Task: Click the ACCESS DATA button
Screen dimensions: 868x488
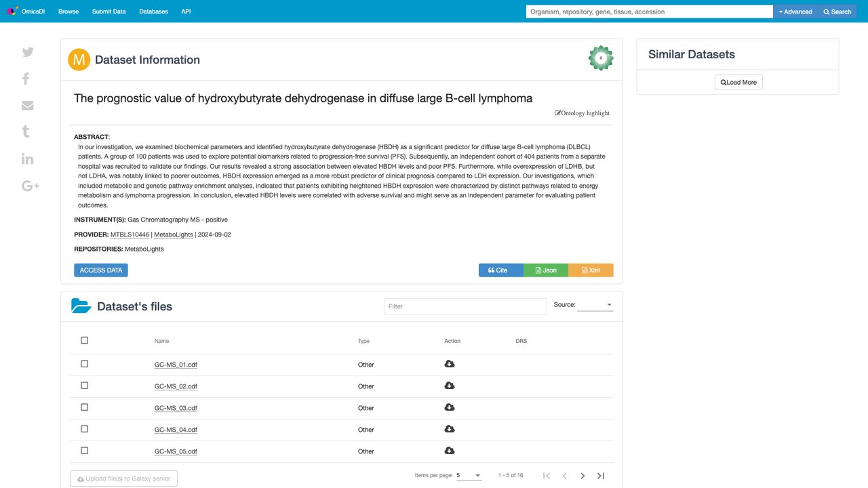Action: [x=101, y=270]
